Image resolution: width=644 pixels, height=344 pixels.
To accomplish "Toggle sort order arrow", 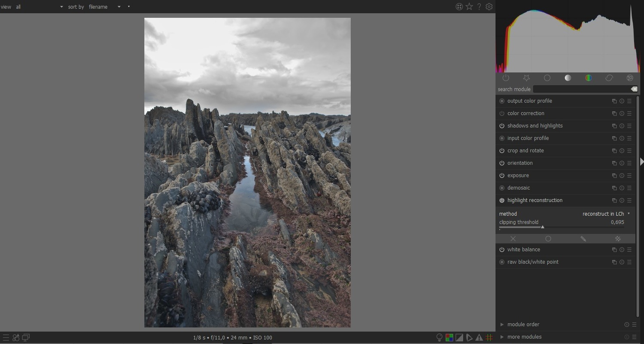I will click(129, 6).
